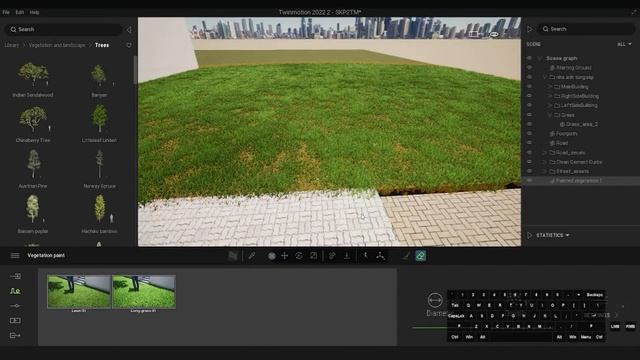Open the hamburger menu beside Vegetation paint

(15, 256)
